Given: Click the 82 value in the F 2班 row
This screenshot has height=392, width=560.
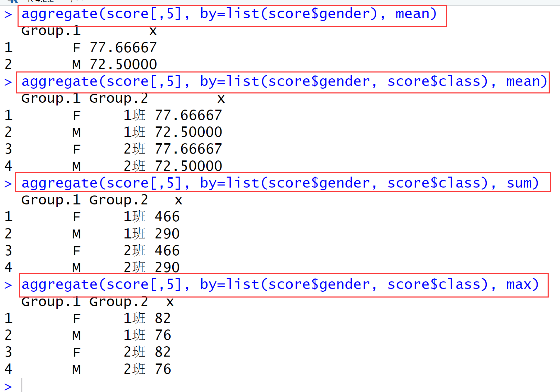Looking at the screenshot, I should 163,352.
